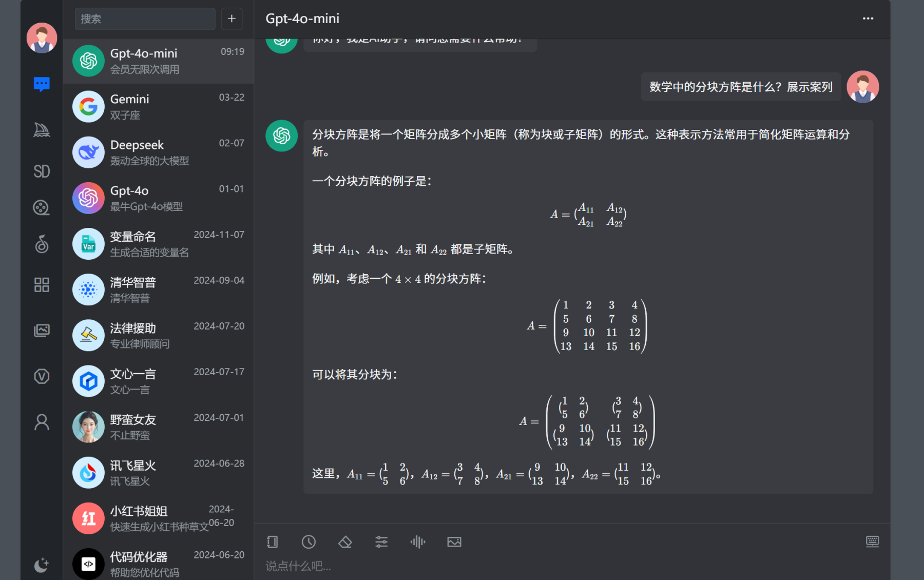The image size is (924, 580).
Task: Click the Deepseek whale avatar
Action: pos(88,152)
